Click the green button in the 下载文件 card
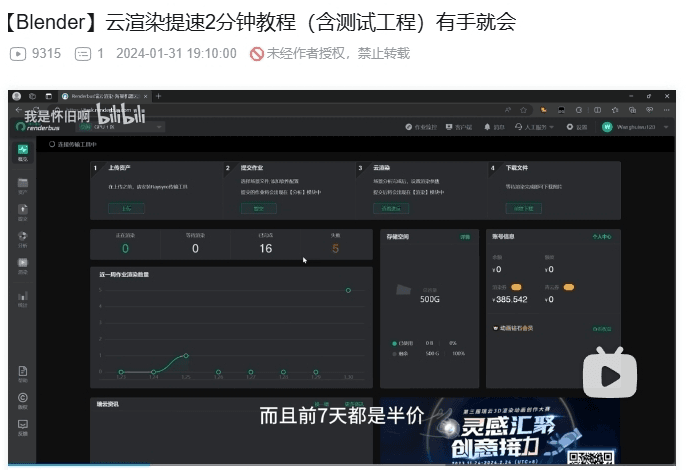Viewport: 687px width, 470px height. click(524, 208)
